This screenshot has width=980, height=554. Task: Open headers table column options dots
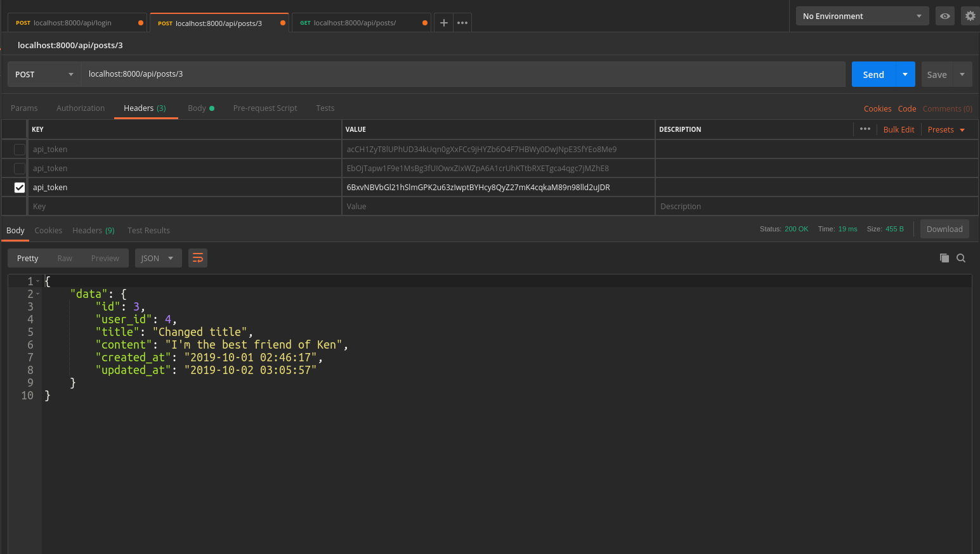pyautogui.click(x=865, y=129)
